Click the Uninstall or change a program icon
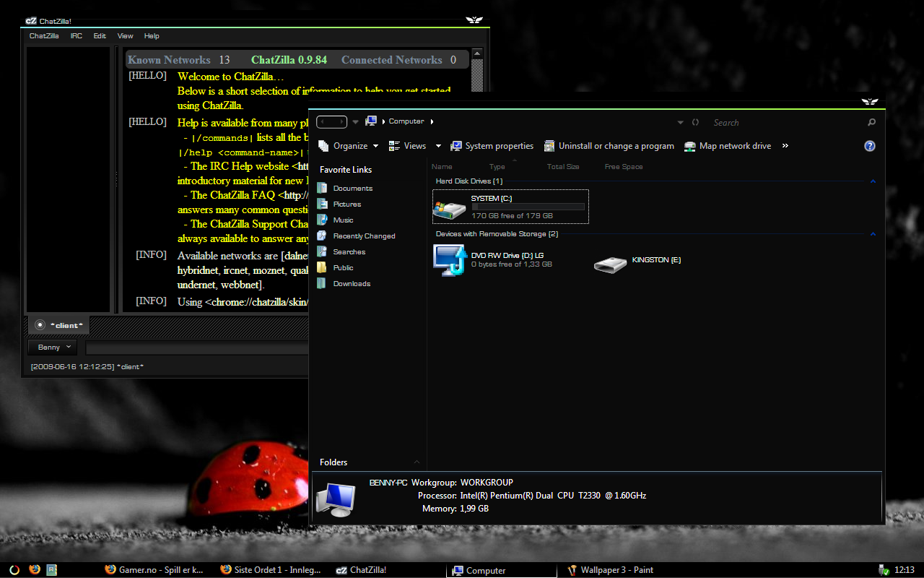The width and height of the screenshot is (924, 578). (549, 146)
